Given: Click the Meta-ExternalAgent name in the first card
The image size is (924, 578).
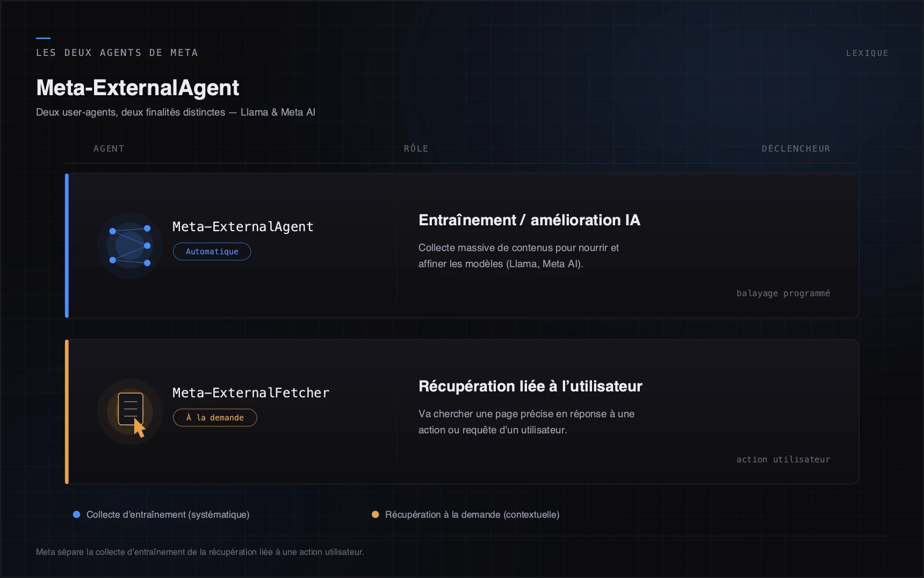Looking at the screenshot, I should tap(243, 227).
